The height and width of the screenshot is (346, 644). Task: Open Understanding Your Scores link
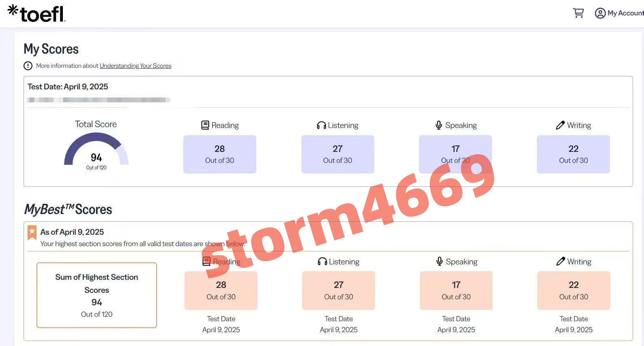tap(135, 66)
